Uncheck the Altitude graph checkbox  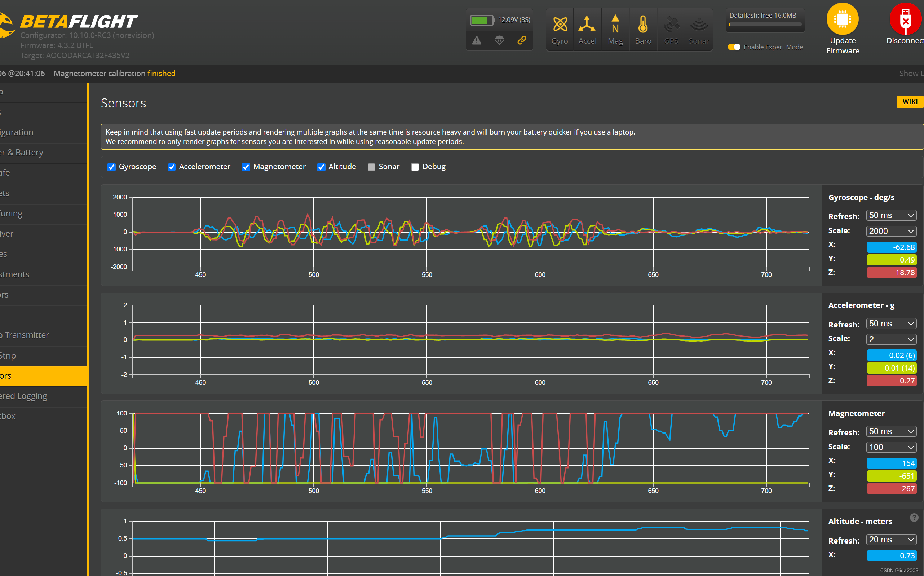321,167
